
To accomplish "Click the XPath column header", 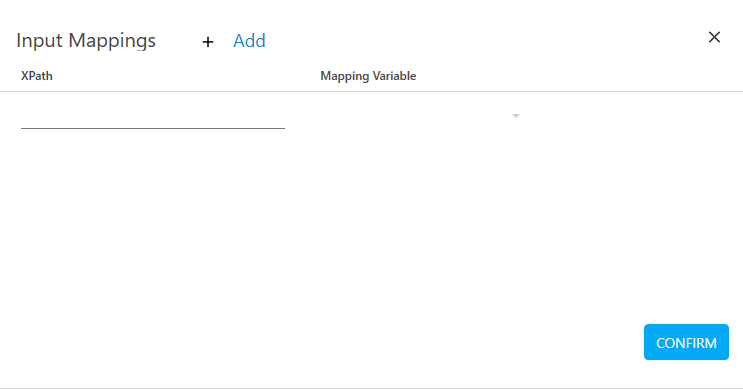I will point(37,76).
